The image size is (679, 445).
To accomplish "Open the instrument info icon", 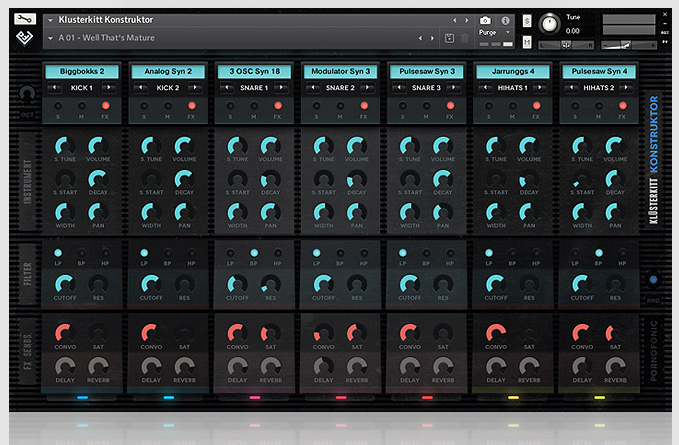I will (505, 20).
